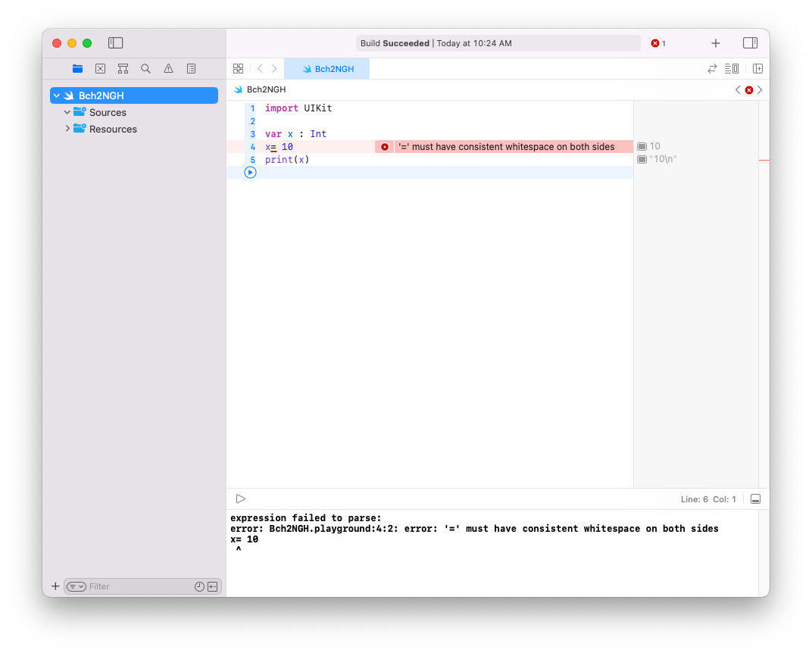Viewport: 812px width, 653px height.
Task: Click 'import UIKit' code line
Action: pos(298,108)
